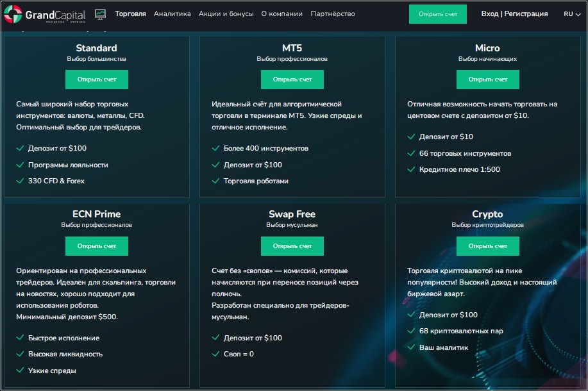Click 'Кредитное плечо 1:500' in Micro card

[x=459, y=169]
